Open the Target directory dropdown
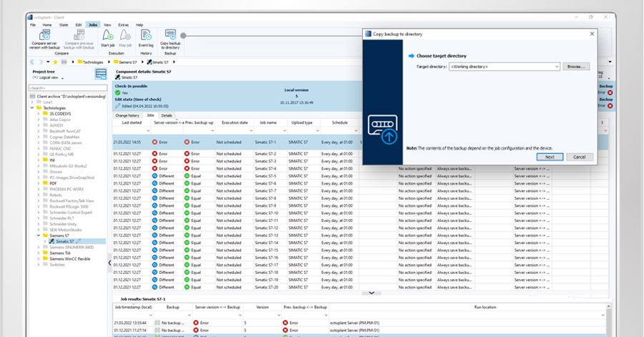This screenshot has width=644, height=337. point(555,67)
